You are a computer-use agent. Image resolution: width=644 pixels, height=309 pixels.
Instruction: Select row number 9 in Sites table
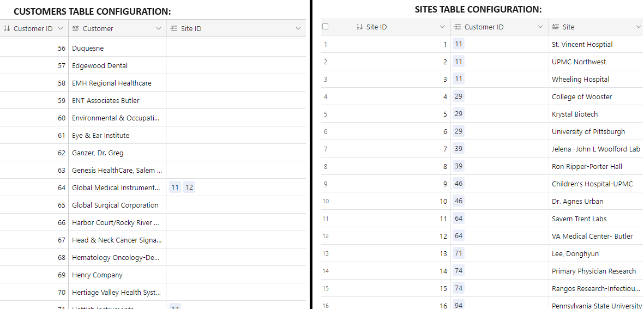(326, 184)
